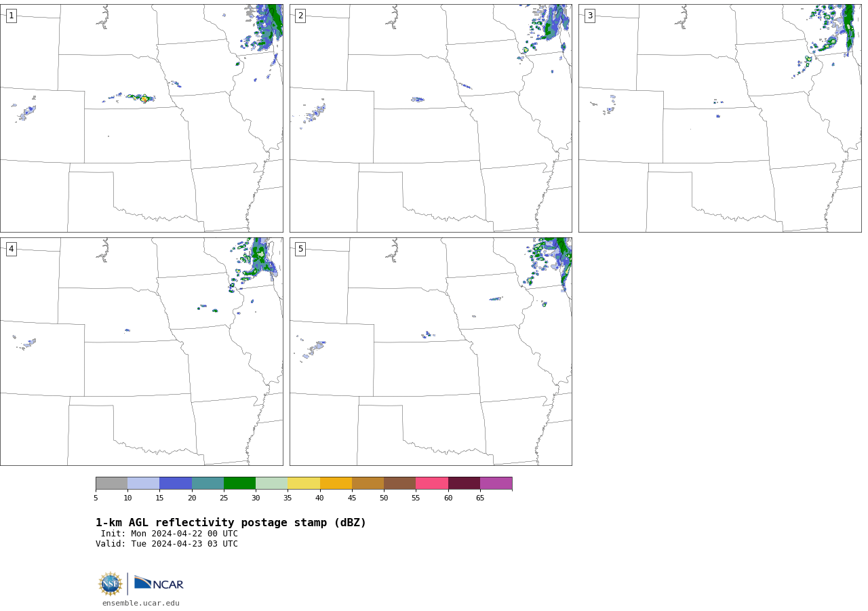Click the blue 15-20 dBZ swatch
This screenshot has width=868, height=611.
point(176,484)
